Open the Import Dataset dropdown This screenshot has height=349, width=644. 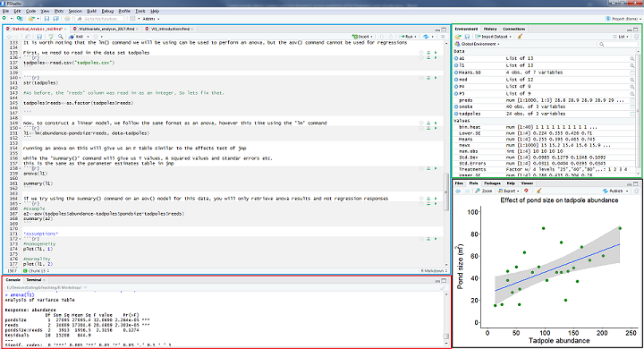pos(493,37)
